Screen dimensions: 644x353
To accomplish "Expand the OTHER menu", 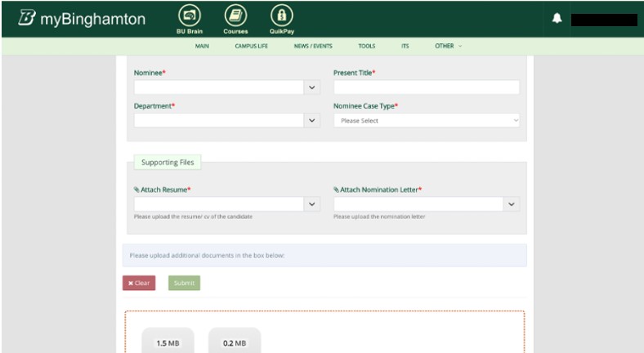I will (448, 47).
